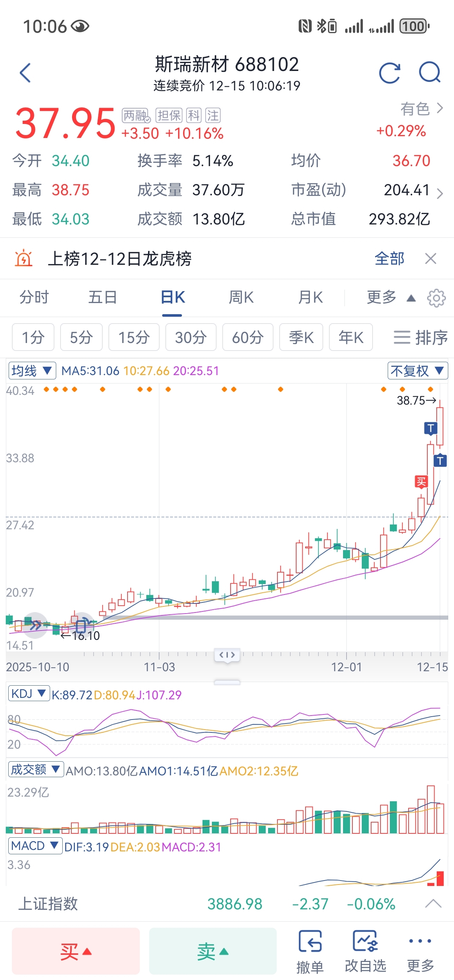
Task: Select the 年K interval chip
Action: 351,337
